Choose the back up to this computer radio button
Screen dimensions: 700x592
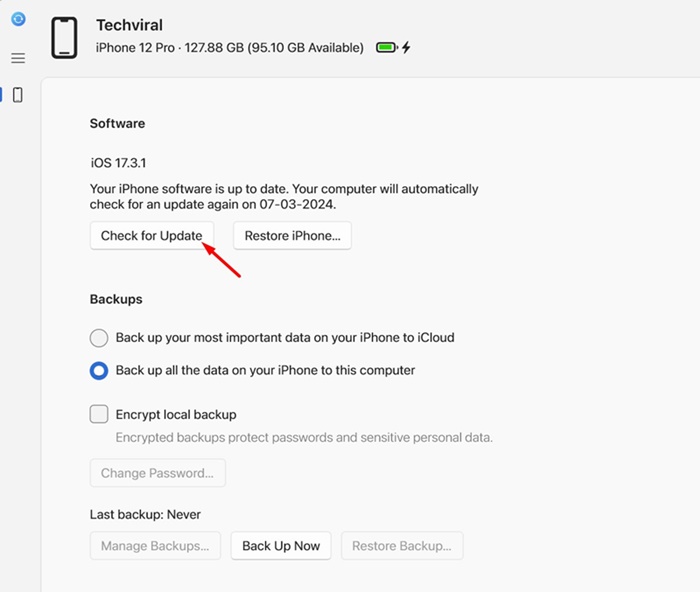tap(99, 370)
